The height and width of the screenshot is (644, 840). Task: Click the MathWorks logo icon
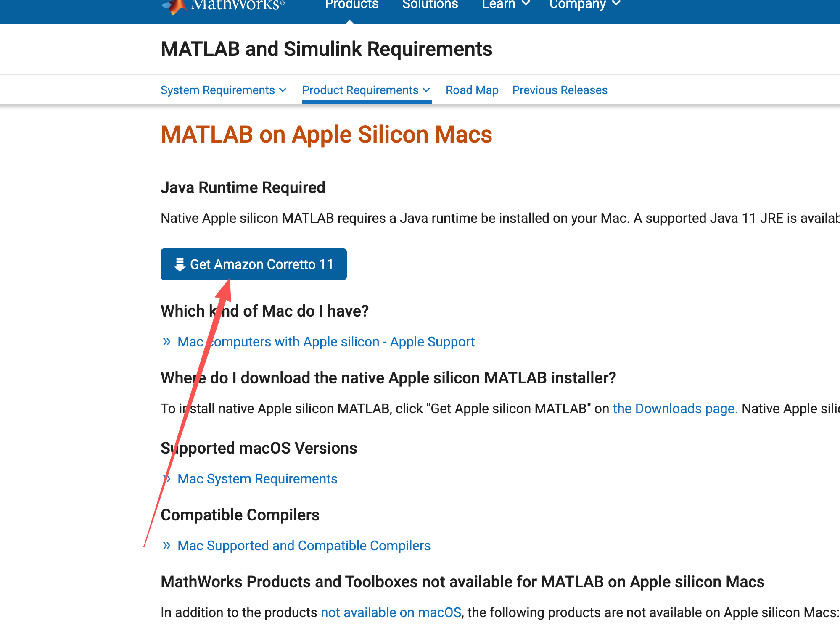[x=174, y=6]
